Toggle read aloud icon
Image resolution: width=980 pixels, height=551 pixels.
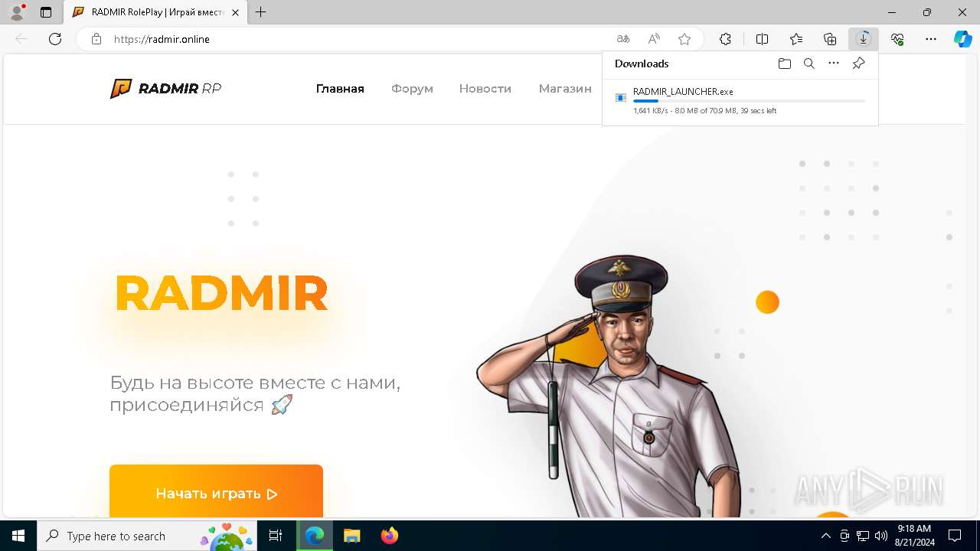pyautogui.click(x=654, y=39)
